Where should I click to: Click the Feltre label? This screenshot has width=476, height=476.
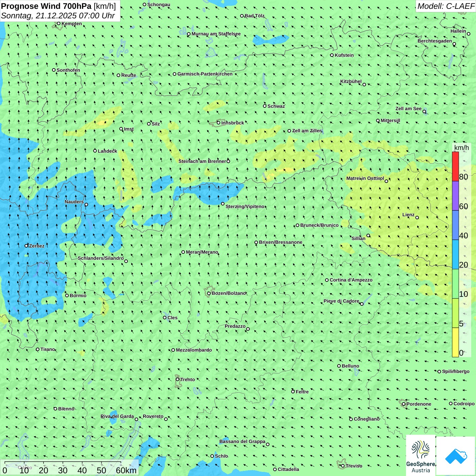coord(302,392)
